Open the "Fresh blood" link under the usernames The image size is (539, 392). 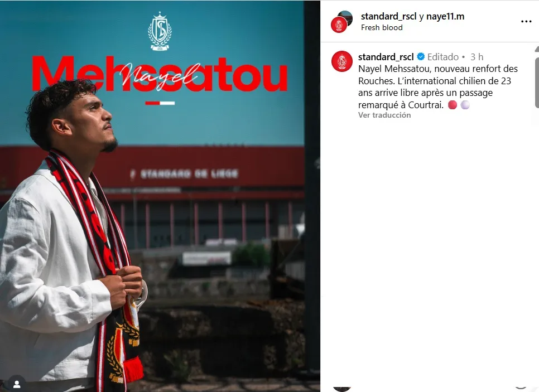tap(382, 27)
